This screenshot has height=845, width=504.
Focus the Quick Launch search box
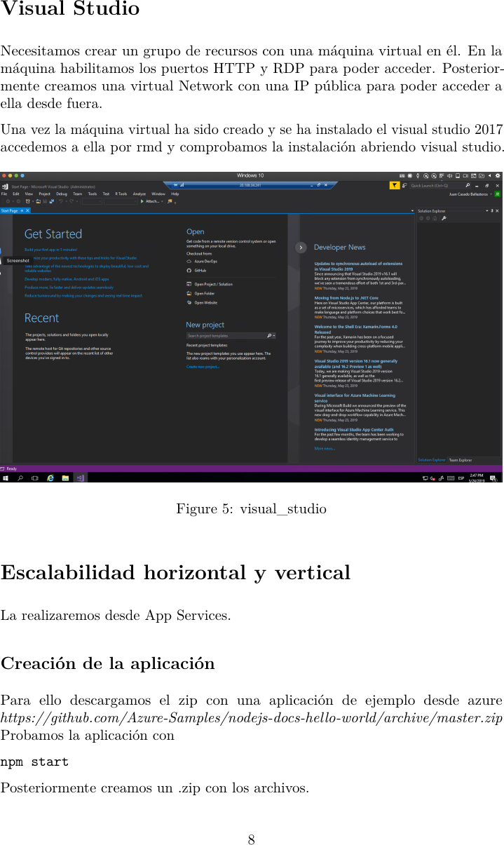(440, 185)
